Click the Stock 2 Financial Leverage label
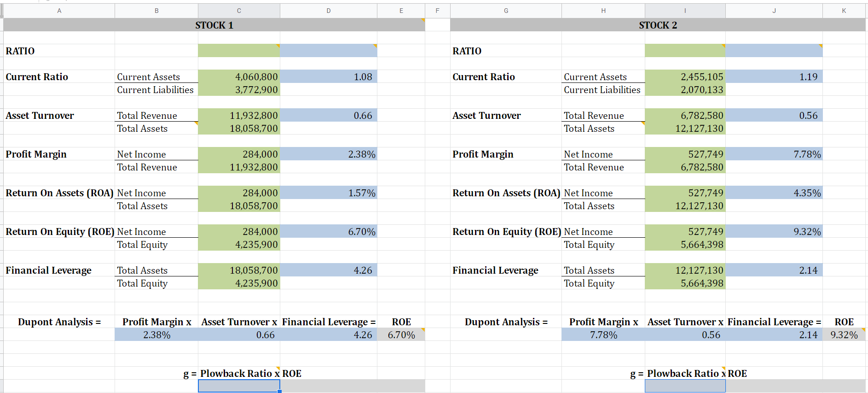This screenshot has width=868, height=393. [x=495, y=270]
